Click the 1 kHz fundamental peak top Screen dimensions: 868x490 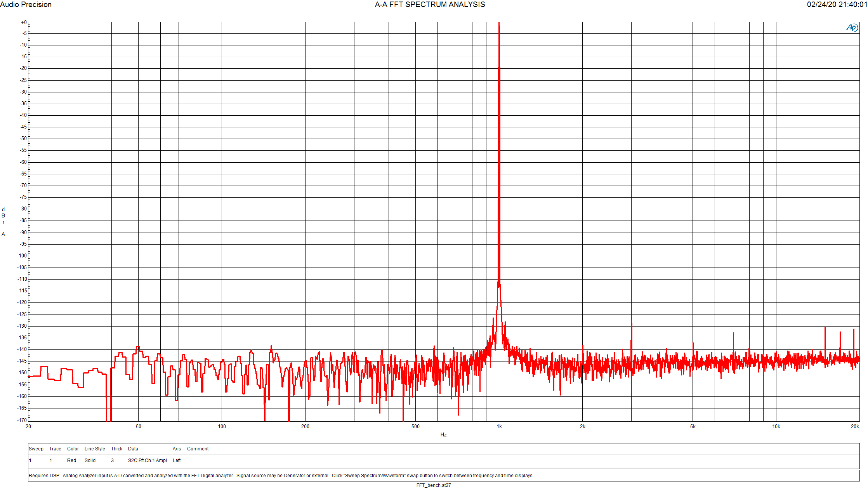(x=499, y=23)
